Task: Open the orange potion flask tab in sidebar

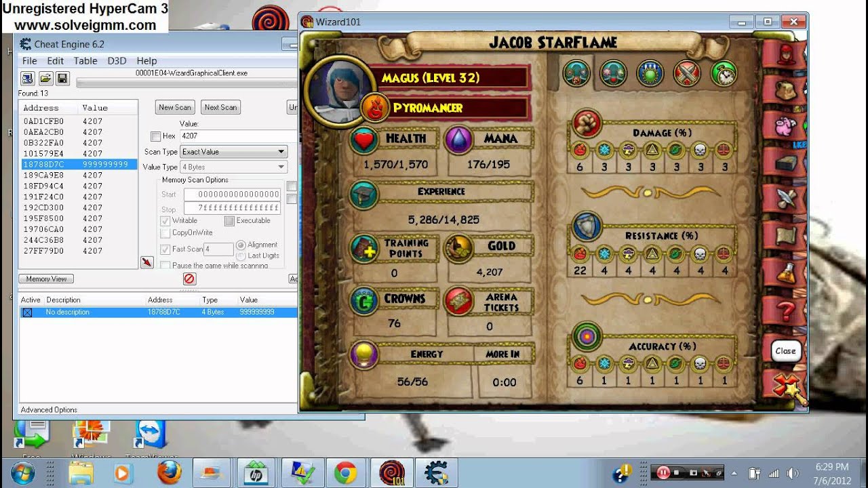Action: [785, 274]
